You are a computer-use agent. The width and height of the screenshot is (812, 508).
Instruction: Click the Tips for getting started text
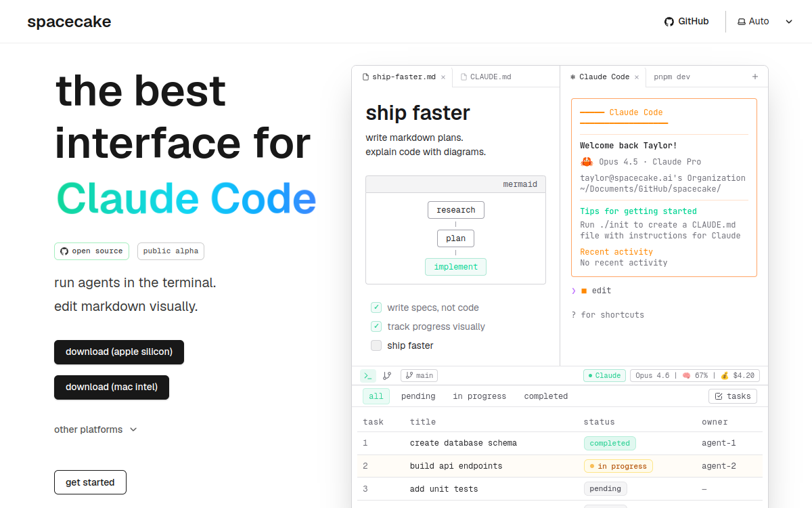pos(638,211)
